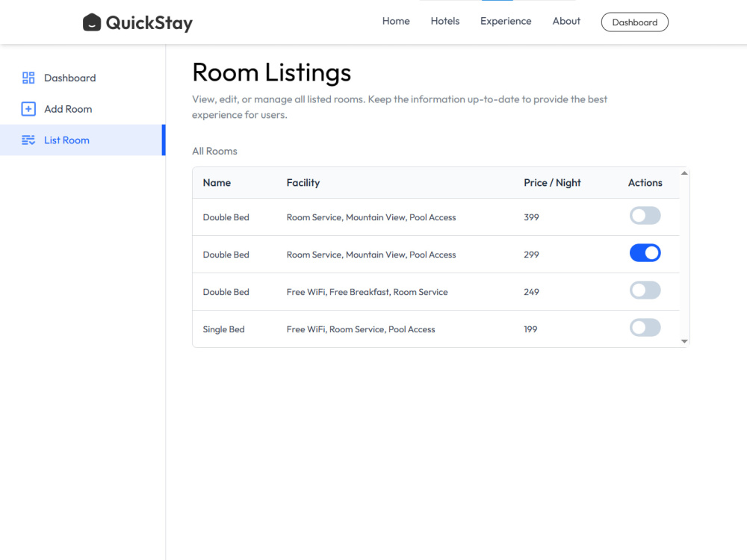This screenshot has height=560, width=747.
Task: Click the Facility column header
Action: 303,183
